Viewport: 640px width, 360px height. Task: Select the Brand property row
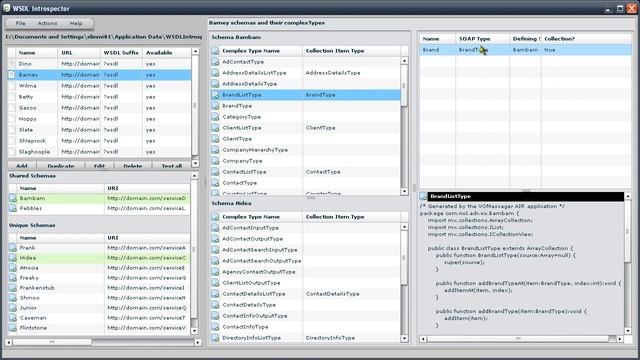526,50
